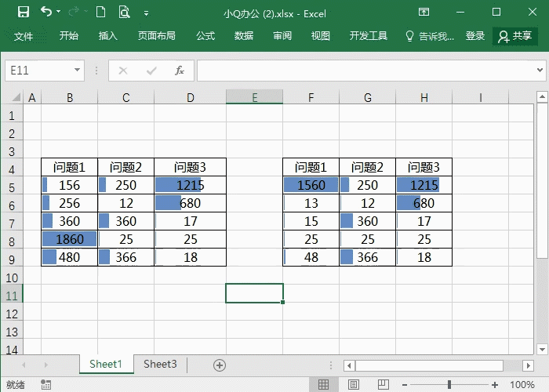This screenshot has height=392, width=549.
Task: Select cell with value 680 in column D
Action: click(x=190, y=203)
